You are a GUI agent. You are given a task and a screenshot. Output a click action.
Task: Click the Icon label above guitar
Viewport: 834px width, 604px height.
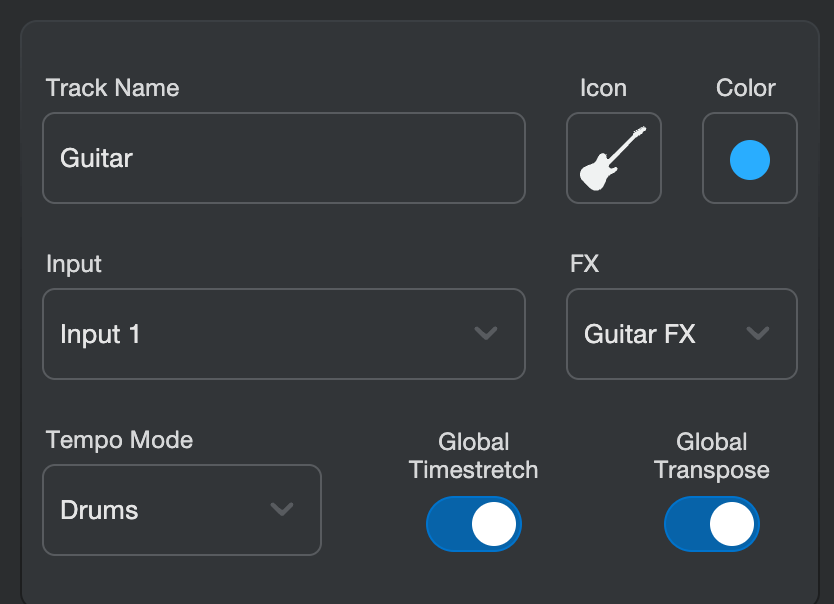(x=603, y=88)
